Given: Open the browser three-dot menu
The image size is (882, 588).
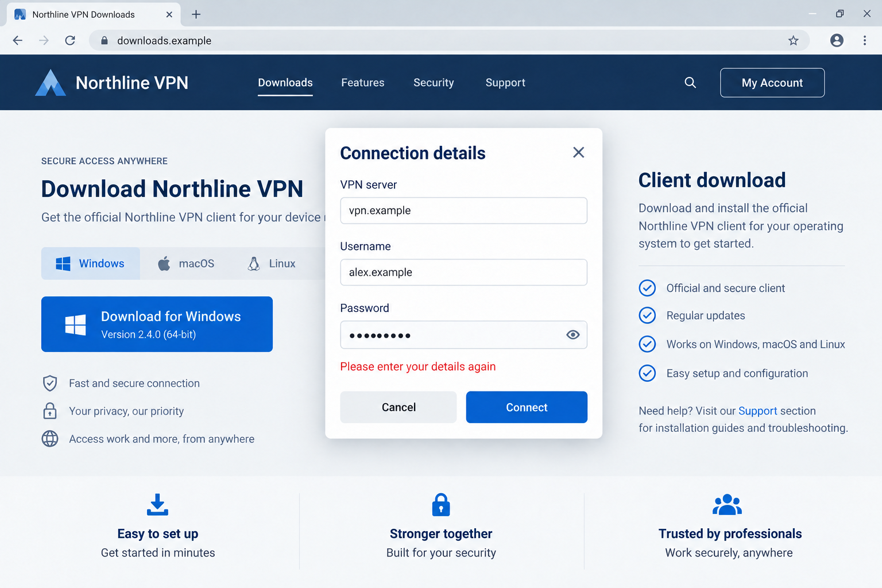Looking at the screenshot, I should [865, 40].
